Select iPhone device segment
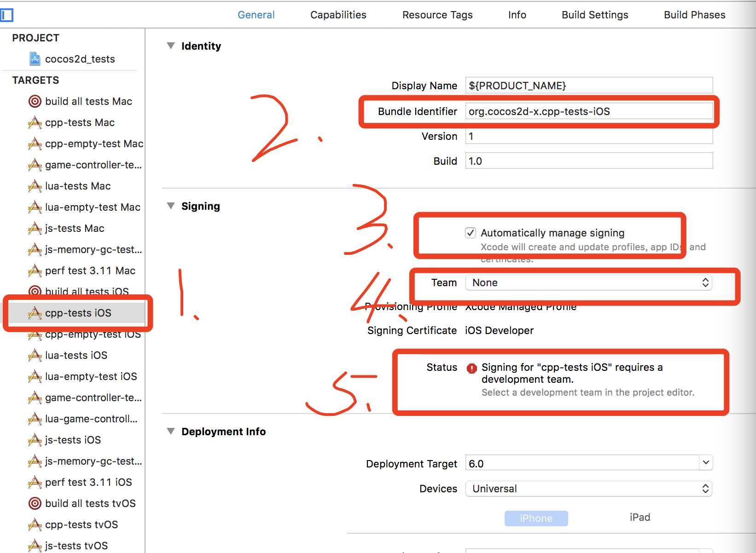 click(x=536, y=518)
